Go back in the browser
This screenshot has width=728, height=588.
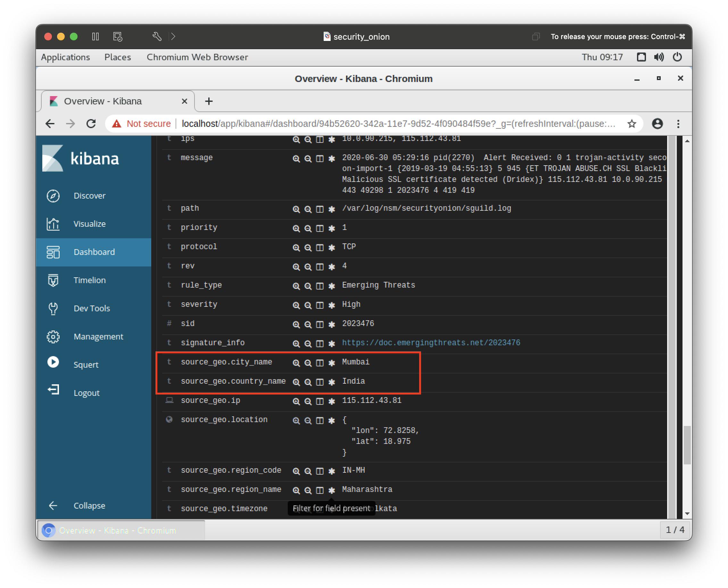50,124
